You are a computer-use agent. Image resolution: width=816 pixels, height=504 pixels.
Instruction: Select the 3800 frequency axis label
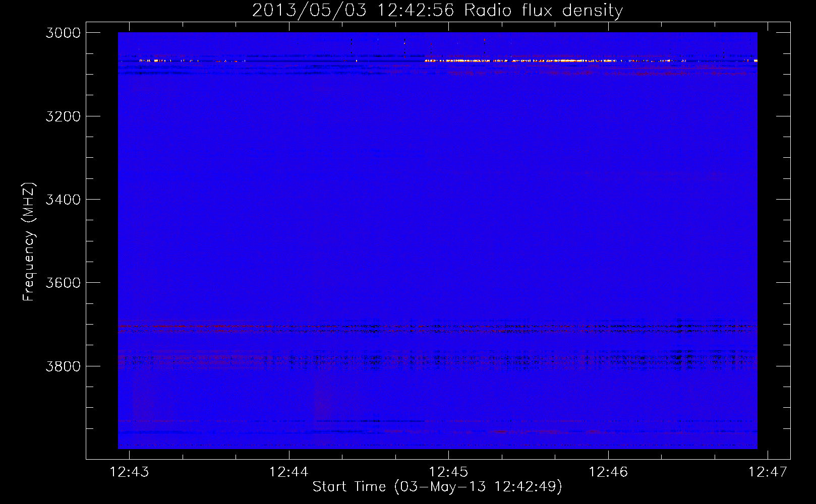63,366
